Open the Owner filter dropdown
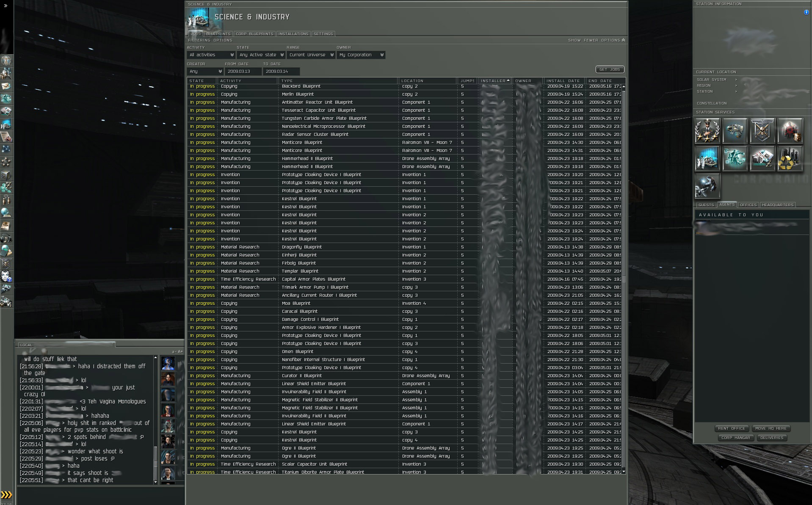This screenshot has height=505, width=812. 361,55
